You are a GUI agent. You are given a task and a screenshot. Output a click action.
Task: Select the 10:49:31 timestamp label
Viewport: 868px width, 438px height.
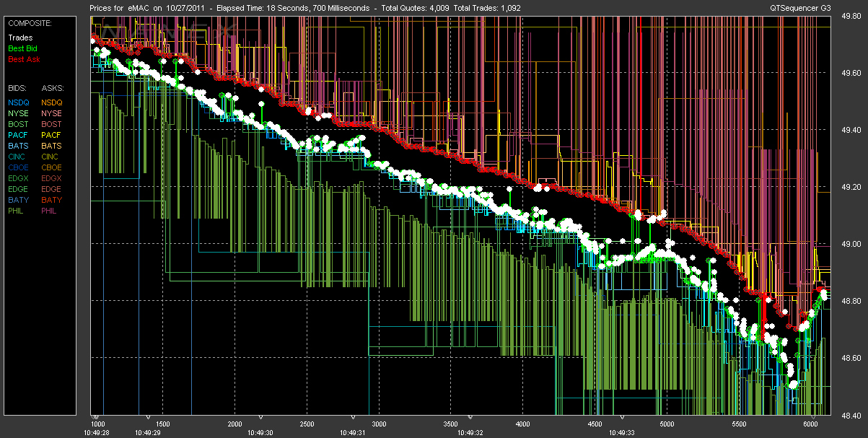click(353, 432)
